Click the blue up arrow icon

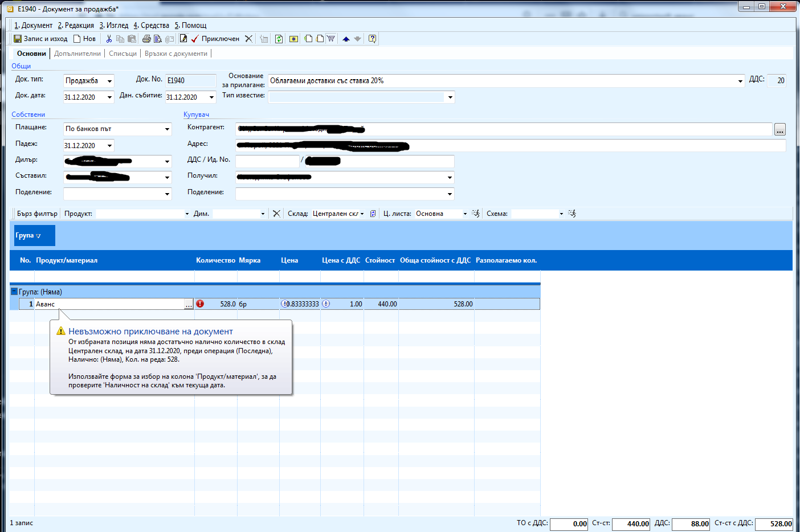[x=346, y=39]
